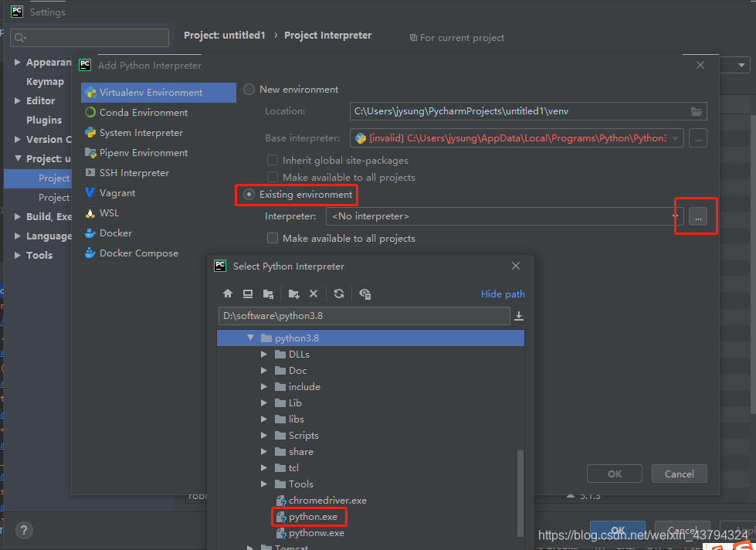Click the WSL penguin icon
Image resolution: width=756 pixels, height=550 pixels.
click(90, 212)
